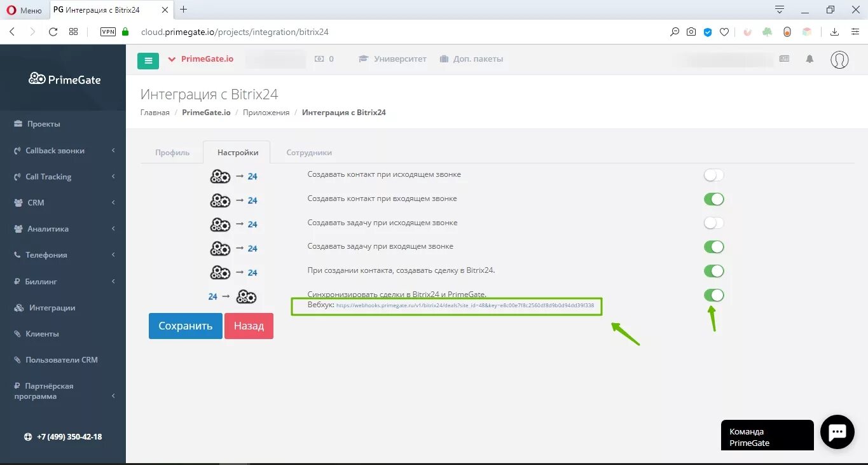Open Opera speed dial grid icon

pos(74,31)
